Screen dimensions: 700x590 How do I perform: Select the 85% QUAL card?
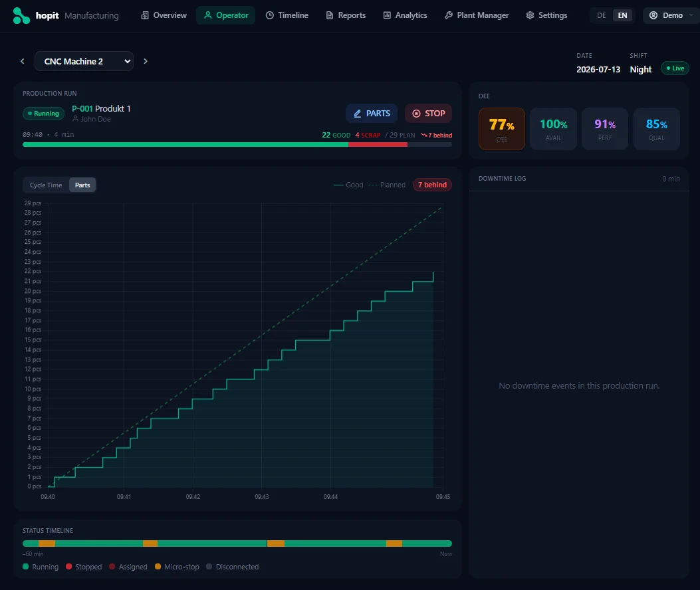pyautogui.click(x=657, y=129)
